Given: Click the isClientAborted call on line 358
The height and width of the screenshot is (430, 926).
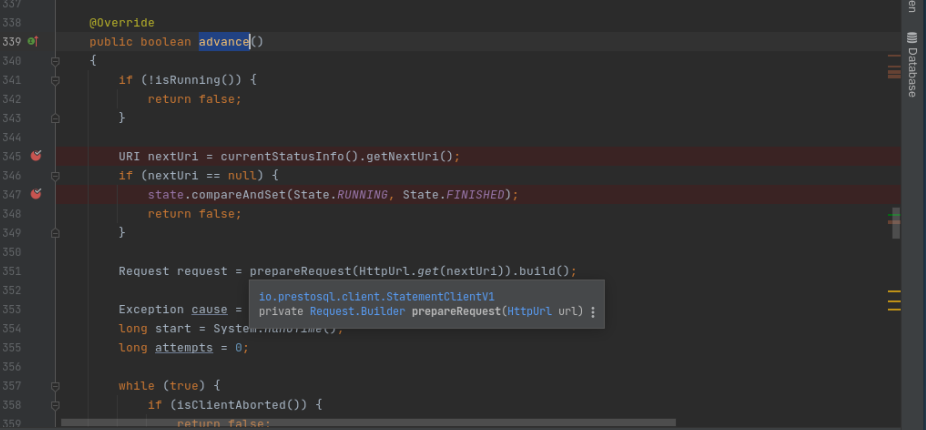Looking at the screenshot, I should pyautogui.click(x=231, y=405).
